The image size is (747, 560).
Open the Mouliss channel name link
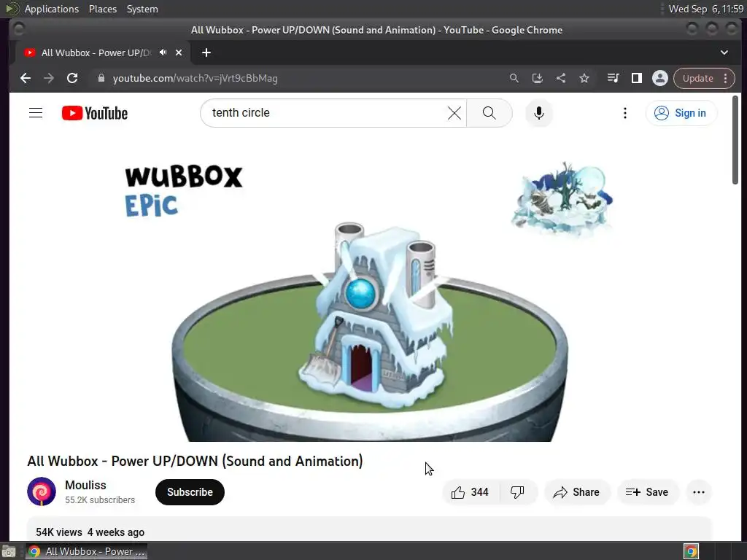86,485
